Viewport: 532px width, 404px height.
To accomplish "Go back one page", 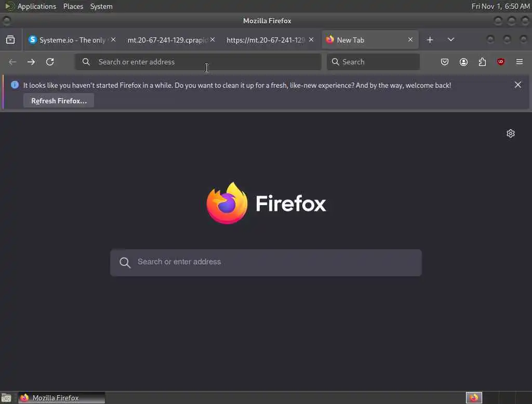I will (x=12, y=62).
